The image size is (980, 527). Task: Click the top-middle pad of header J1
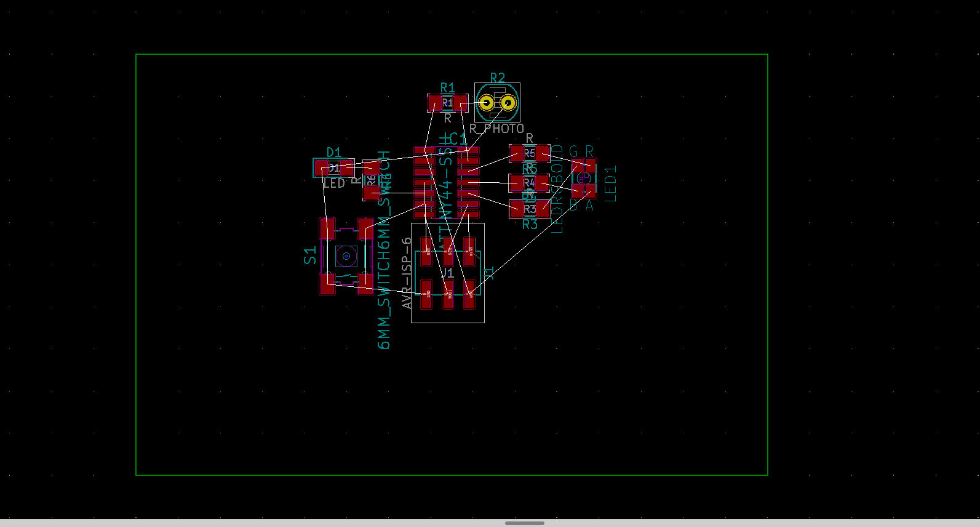tap(448, 252)
